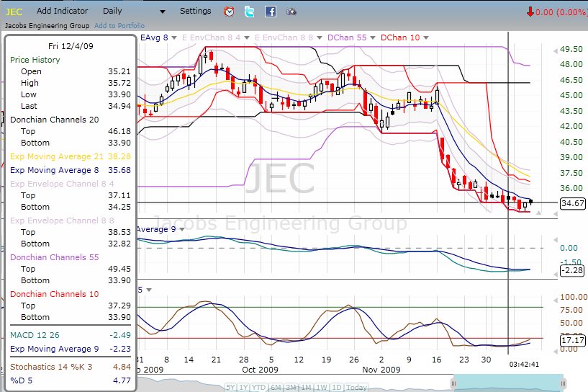Select the Today time range button

coord(356,387)
